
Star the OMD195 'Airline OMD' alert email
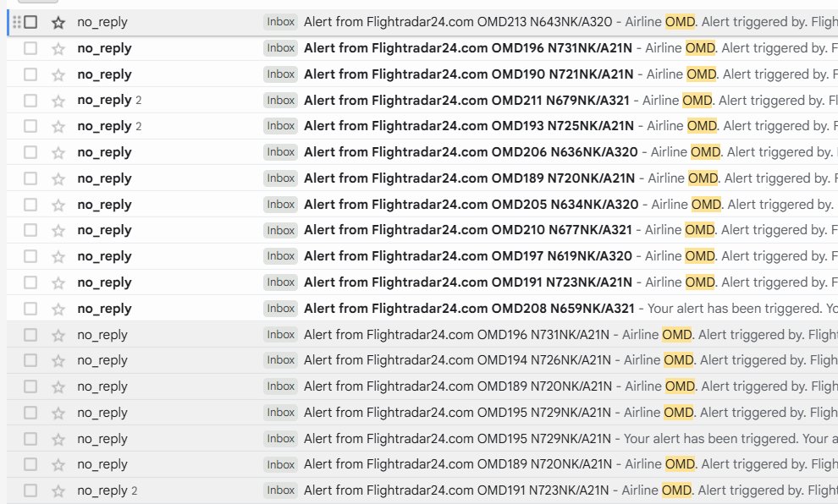click(x=58, y=414)
